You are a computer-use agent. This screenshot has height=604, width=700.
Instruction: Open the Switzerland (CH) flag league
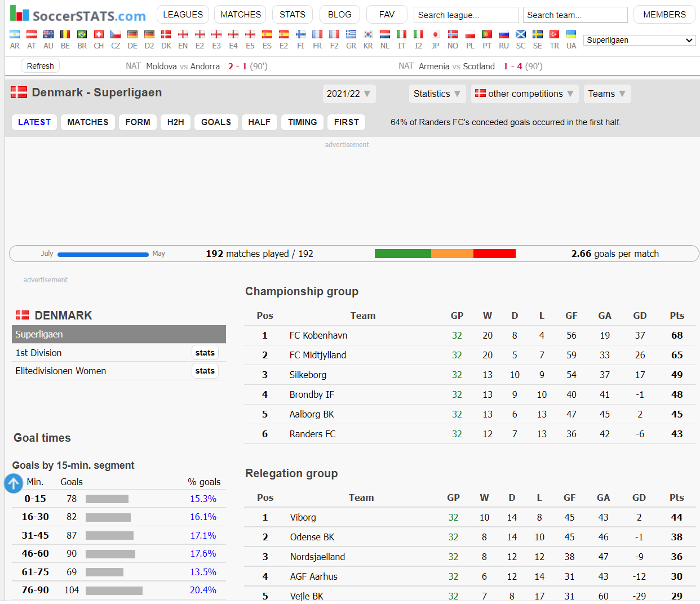click(99, 35)
